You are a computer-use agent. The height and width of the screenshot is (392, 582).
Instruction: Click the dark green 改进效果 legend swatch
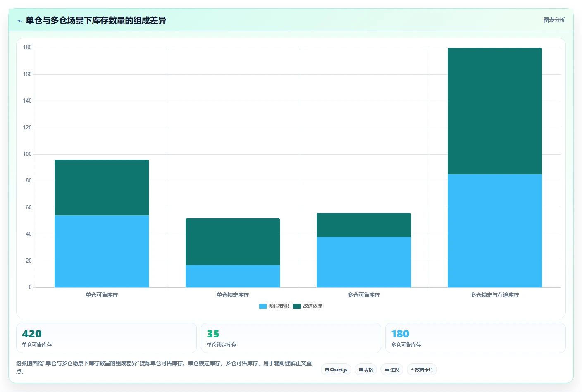(297, 306)
